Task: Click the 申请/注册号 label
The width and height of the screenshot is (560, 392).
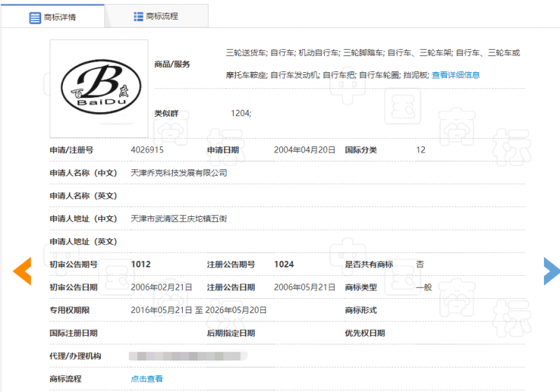Action: pos(71,150)
